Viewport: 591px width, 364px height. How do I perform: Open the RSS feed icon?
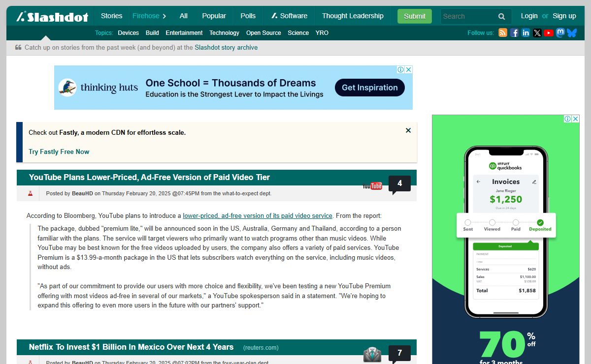click(503, 33)
